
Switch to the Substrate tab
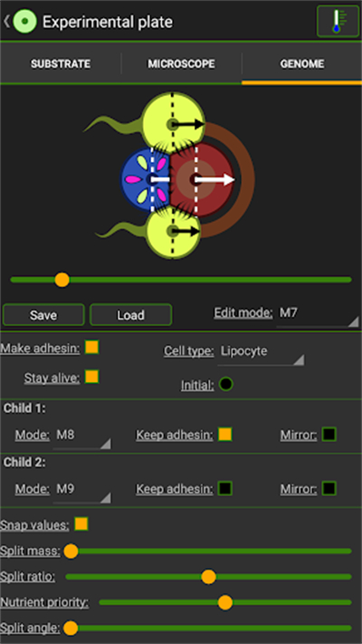coord(61,64)
